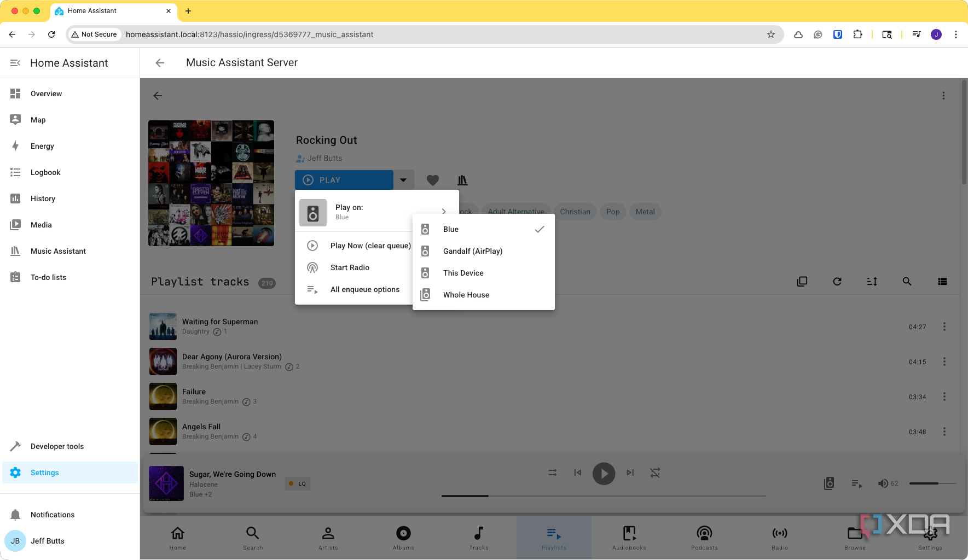Refresh the playlist tracks list
This screenshot has width=968, height=560.
click(x=837, y=282)
